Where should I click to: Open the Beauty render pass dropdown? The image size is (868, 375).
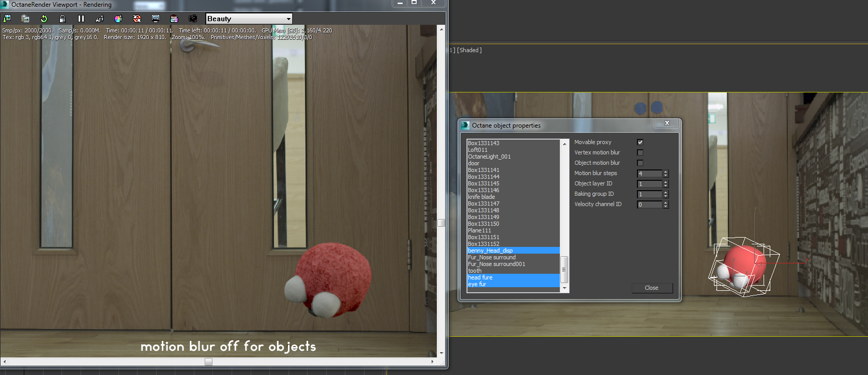coord(249,19)
